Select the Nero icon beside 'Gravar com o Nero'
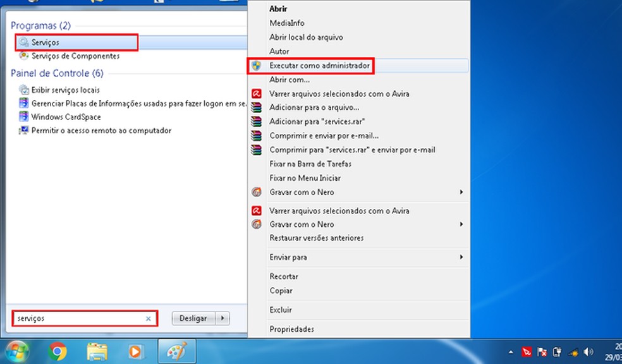622x364 pixels. (x=257, y=192)
